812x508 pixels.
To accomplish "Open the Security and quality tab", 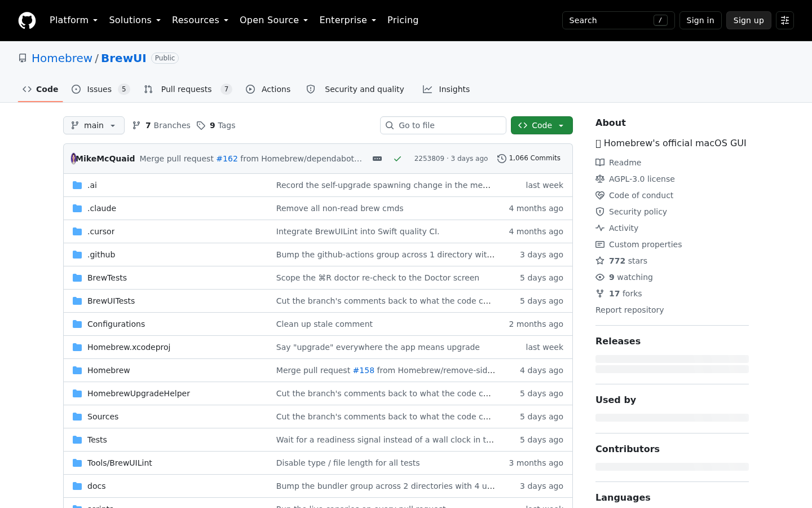I will 355,89.
